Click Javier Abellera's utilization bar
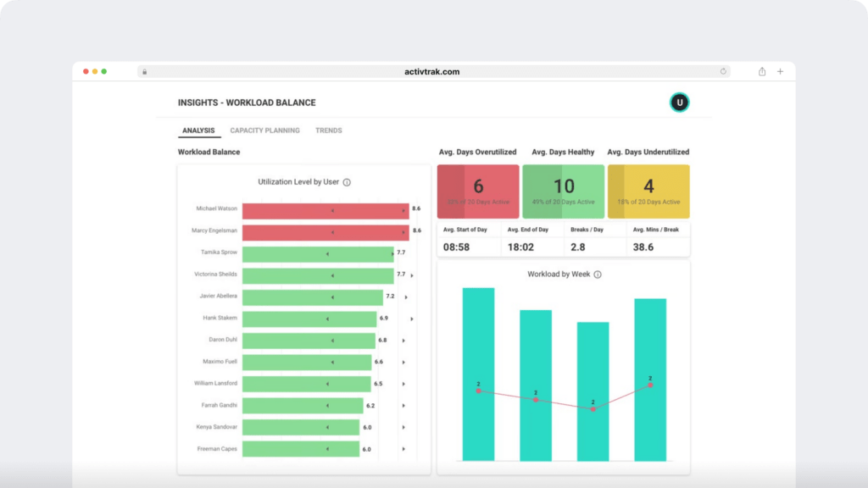868x488 pixels. click(x=313, y=297)
